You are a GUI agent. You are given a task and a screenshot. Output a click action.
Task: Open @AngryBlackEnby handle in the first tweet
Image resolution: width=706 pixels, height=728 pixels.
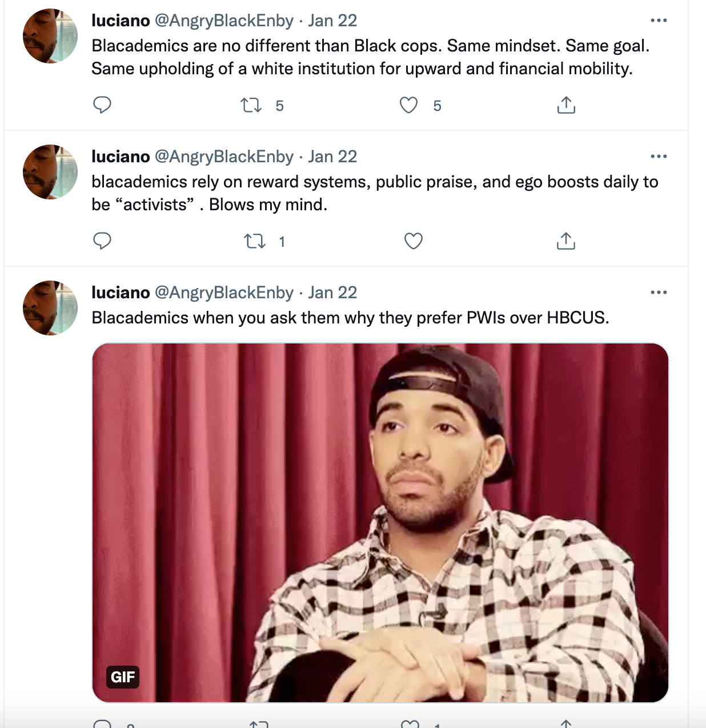coord(224,21)
